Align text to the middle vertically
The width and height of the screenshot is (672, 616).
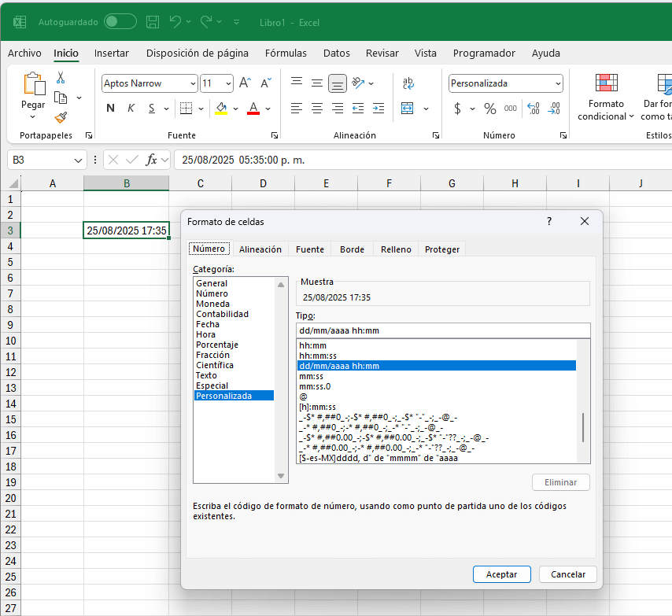(317, 83)
